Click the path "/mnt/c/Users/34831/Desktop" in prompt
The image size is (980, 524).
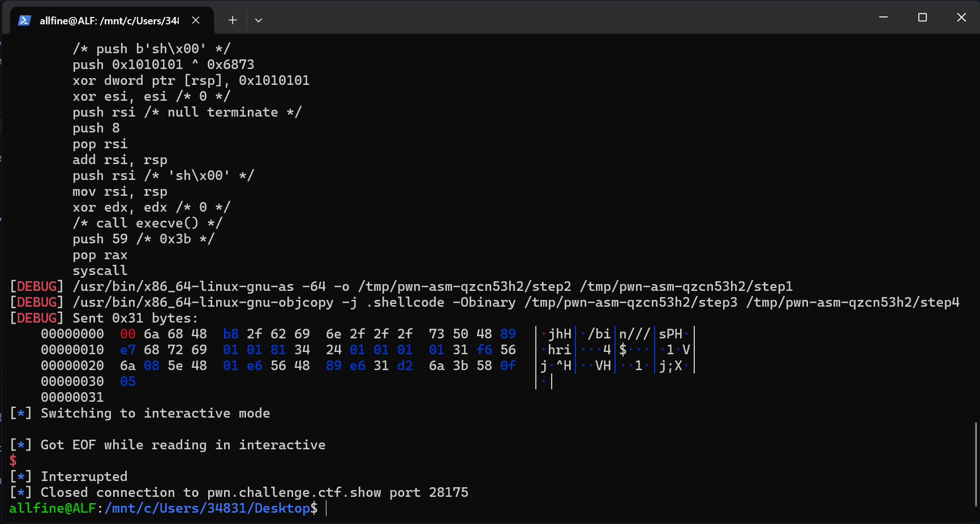click(x=207, y=508)
